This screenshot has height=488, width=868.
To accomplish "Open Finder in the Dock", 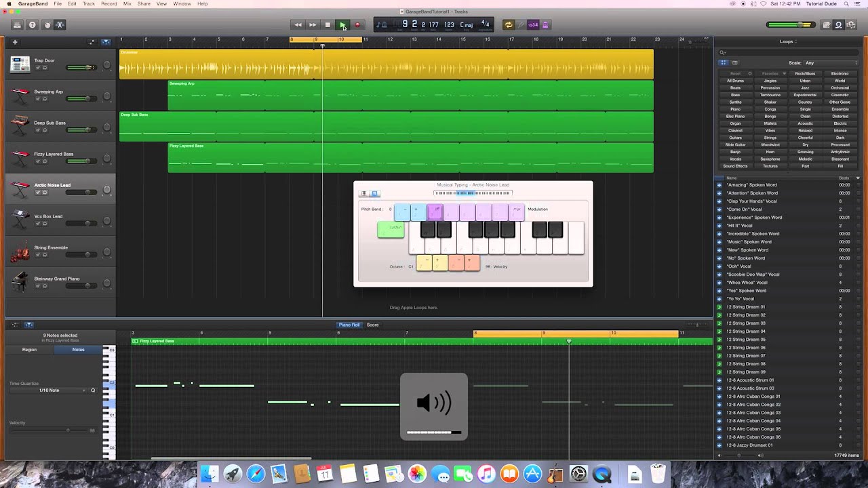I will click(x=210, y=474).
